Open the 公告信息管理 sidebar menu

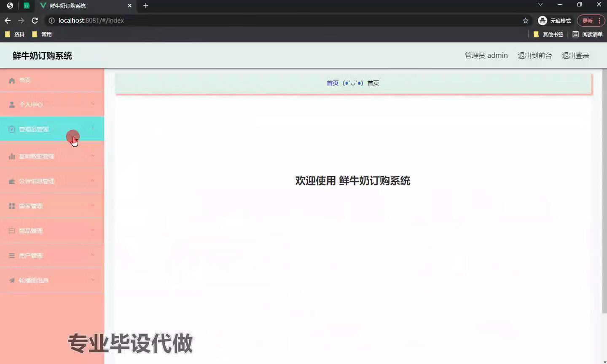point(52,181)
